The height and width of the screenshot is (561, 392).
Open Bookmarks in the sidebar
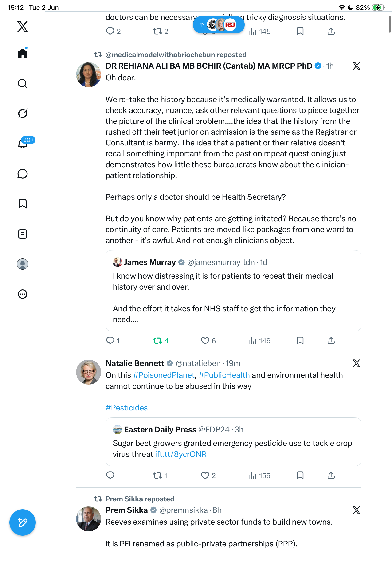(x=23, y=204)
